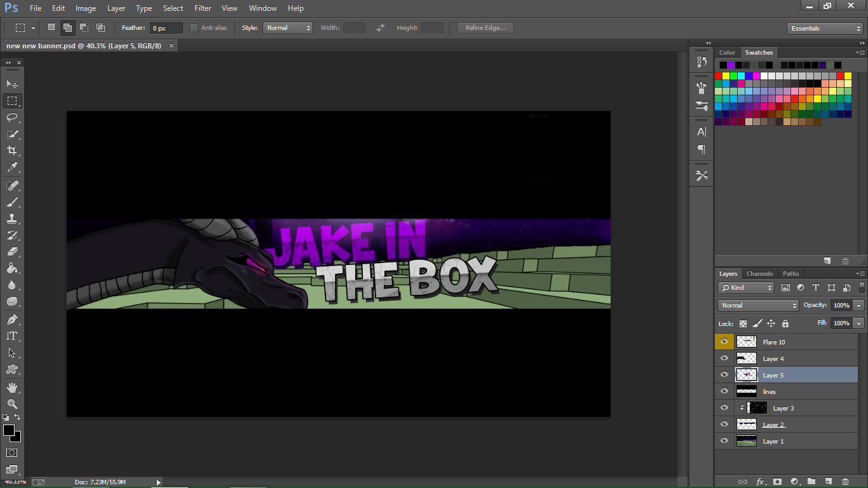This screenshot has width=868, height=488.
Task: Click the Refine Edge button
Action: pos(485,28)
